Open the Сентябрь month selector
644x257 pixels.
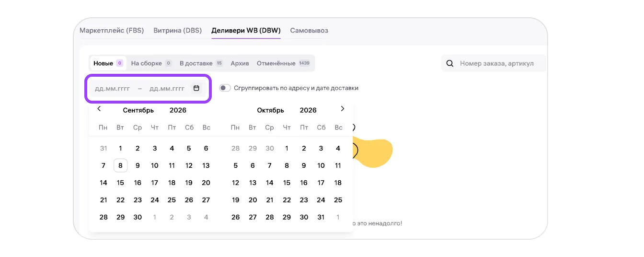(138, 110)
